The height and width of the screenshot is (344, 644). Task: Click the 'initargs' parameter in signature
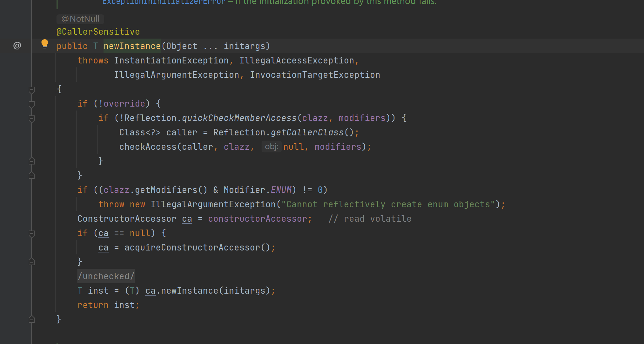coord(245,46)
